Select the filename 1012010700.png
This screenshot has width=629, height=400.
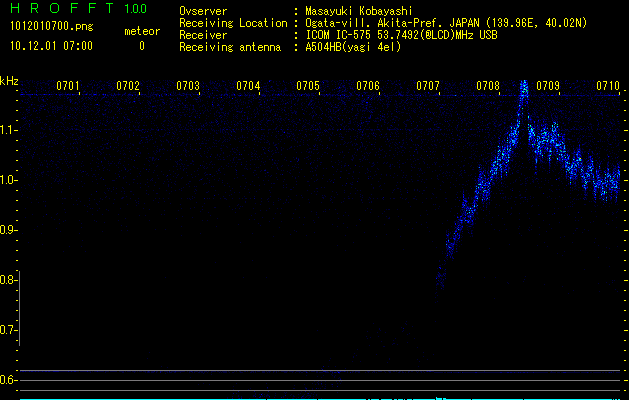pos(52,27)
